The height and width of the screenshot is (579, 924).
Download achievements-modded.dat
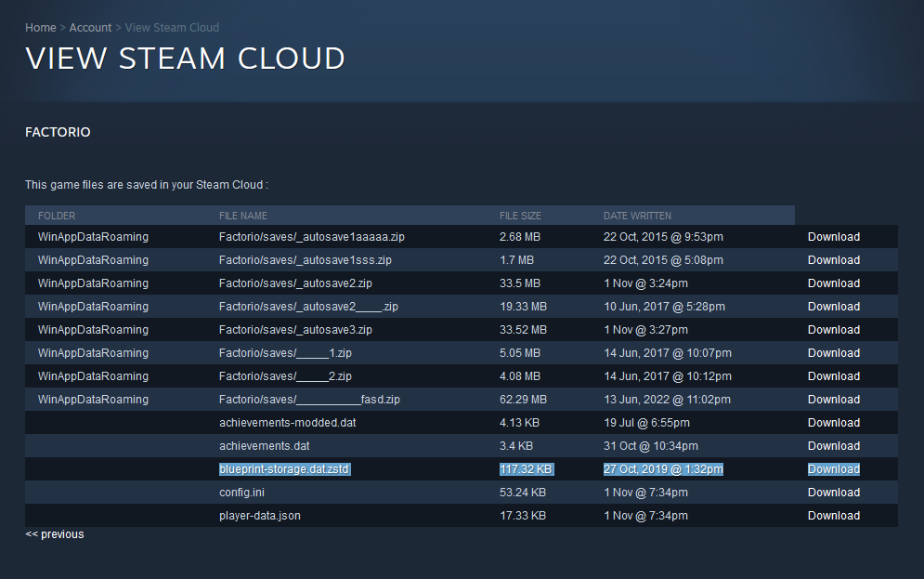833,423
